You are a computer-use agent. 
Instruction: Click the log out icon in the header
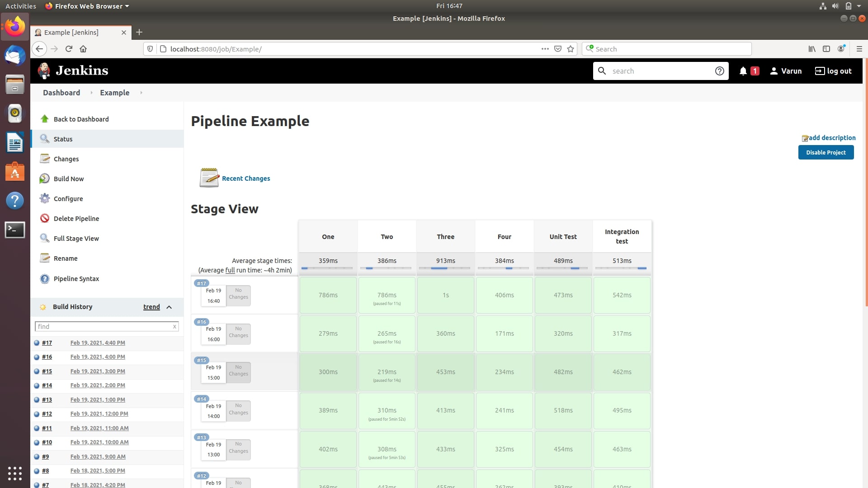[x=820, y=71]
